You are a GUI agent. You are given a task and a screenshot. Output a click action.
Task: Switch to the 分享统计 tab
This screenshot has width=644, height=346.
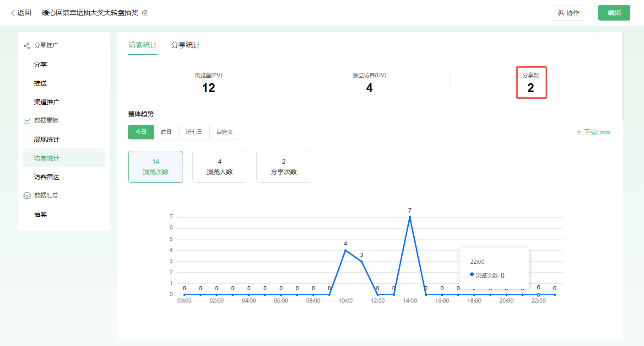(186, 45)
